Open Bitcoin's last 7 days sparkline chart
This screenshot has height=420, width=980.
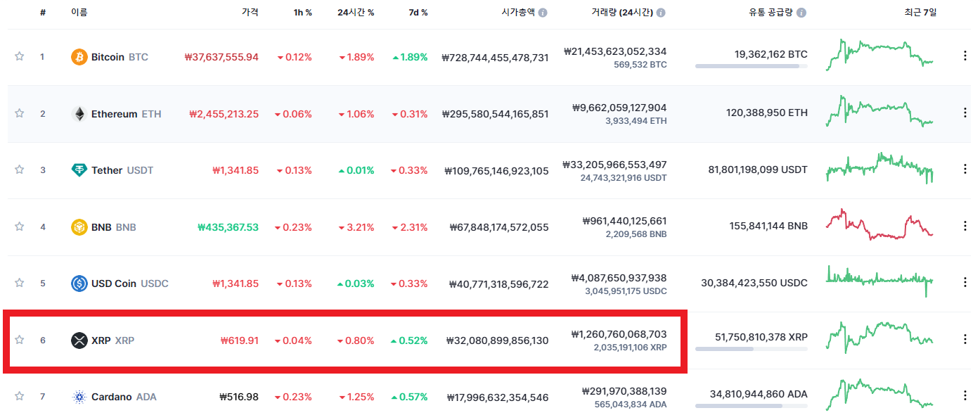point(879,54)
